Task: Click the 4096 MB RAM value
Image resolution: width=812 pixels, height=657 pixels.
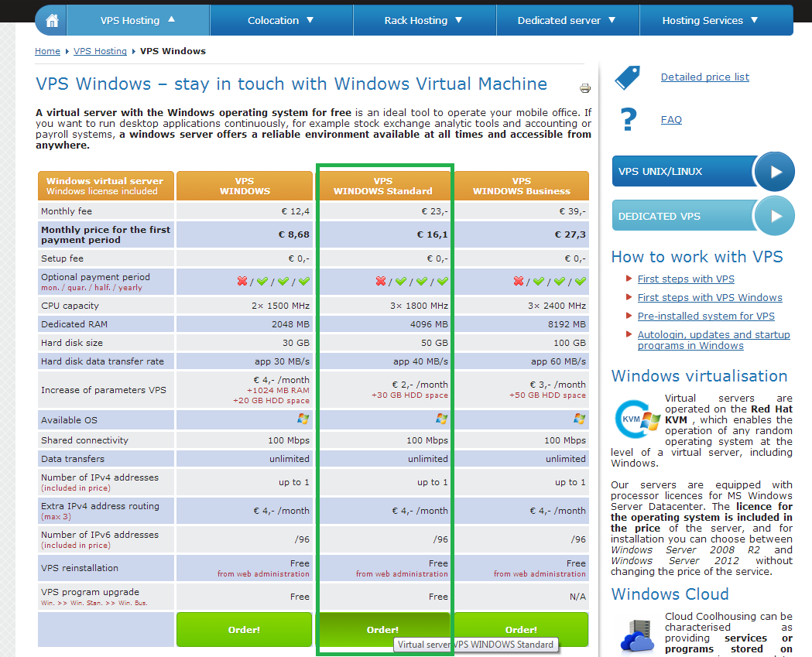Action: pos(429,324)
